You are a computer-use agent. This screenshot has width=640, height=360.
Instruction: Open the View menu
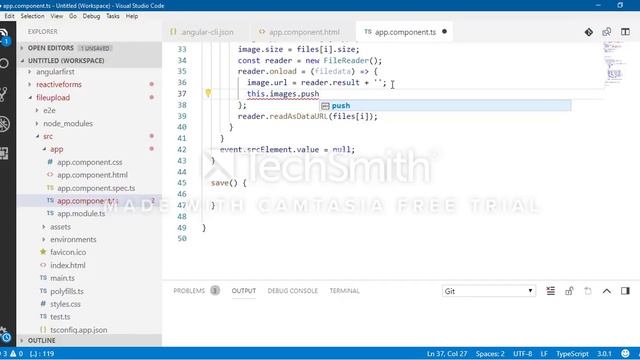coord(56,16)
